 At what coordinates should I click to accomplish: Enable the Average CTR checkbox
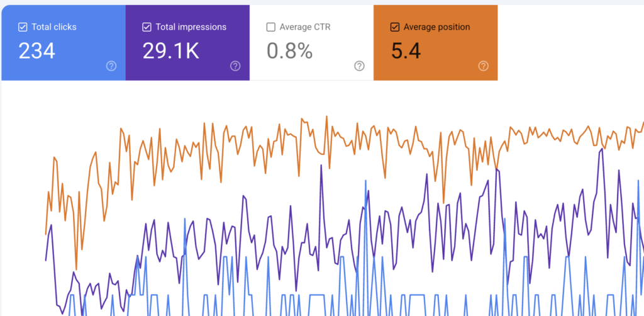coord(270,28)
